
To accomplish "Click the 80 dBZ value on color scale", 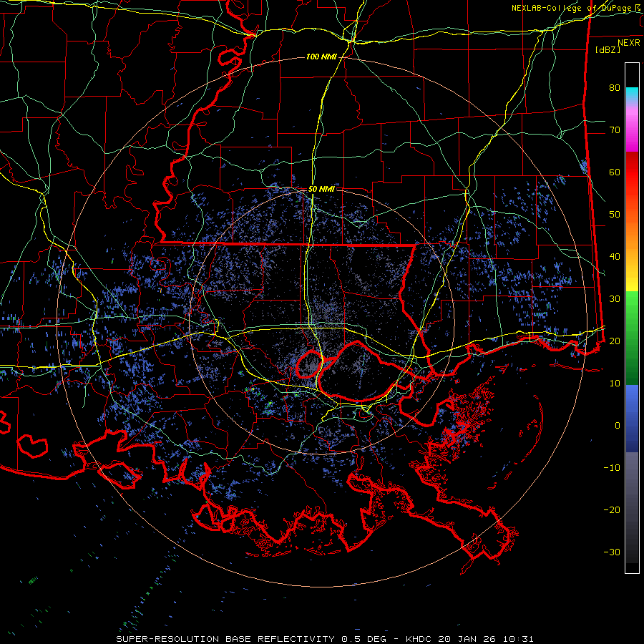I will (615, 88).
